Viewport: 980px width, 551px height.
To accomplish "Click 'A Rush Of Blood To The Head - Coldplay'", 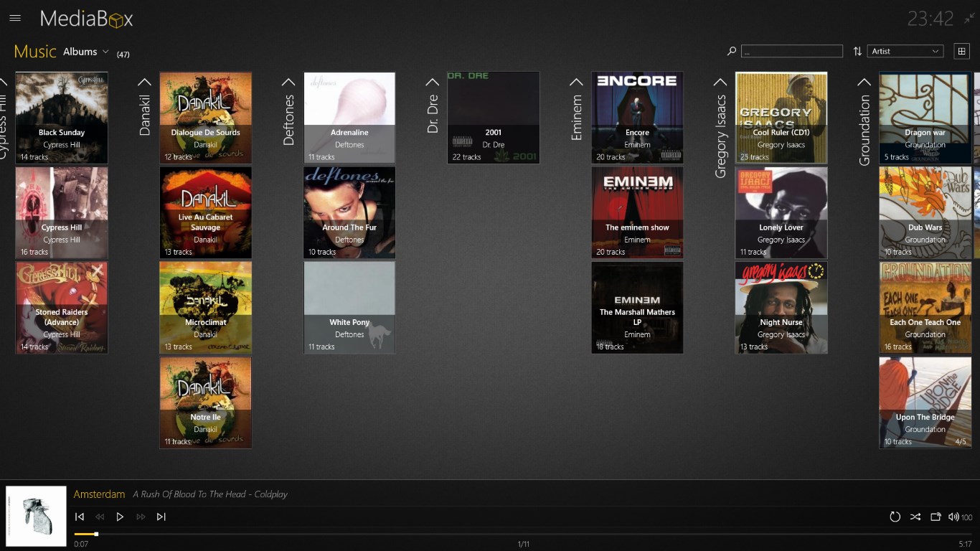I will (x=210, y=494).
